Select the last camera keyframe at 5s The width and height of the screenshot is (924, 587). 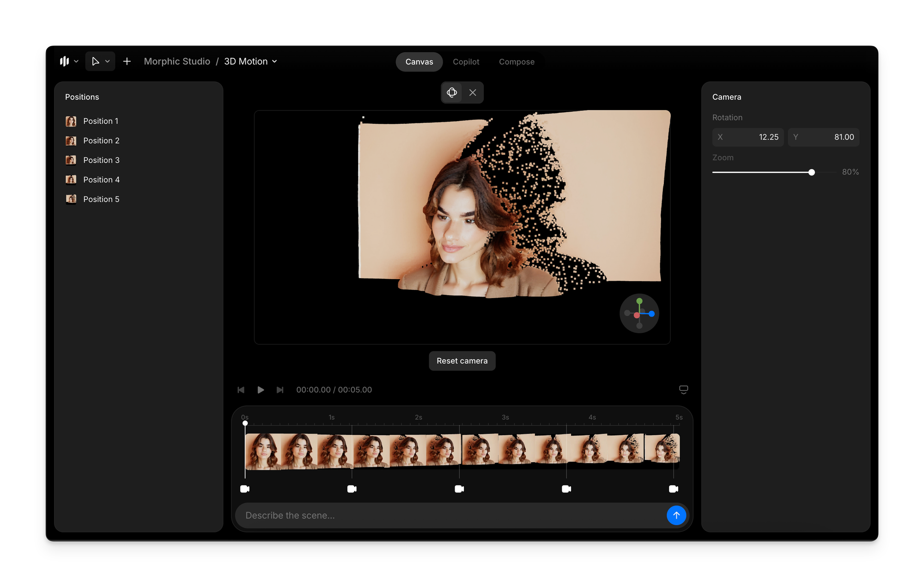coord(673,489)
